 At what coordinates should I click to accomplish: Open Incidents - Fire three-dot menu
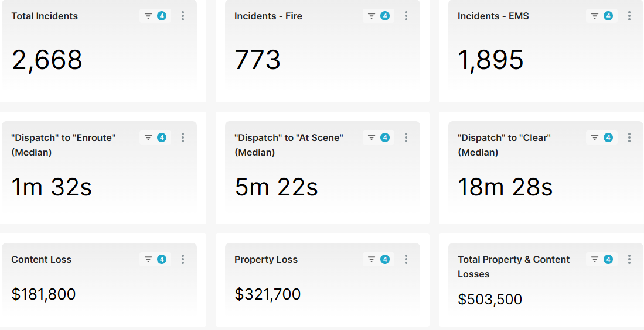point(406,16)
